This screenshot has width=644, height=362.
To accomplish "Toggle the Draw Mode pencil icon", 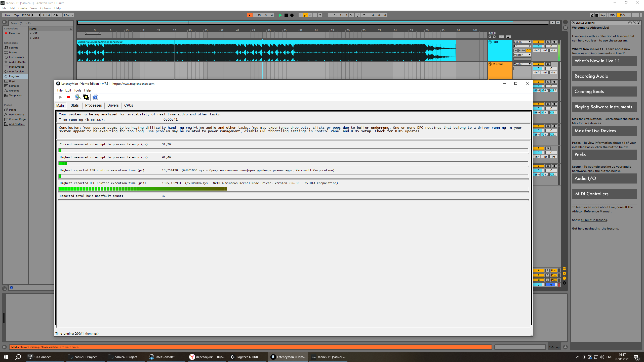I will [592, 15].
